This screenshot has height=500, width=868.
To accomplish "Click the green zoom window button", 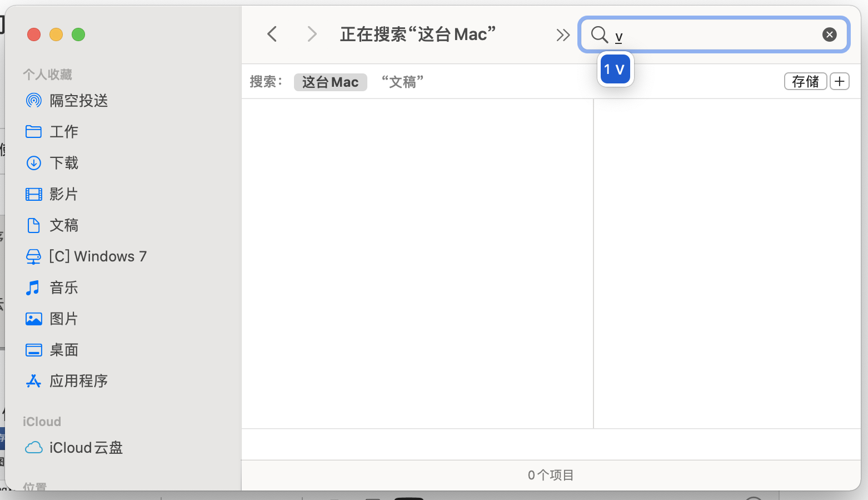I will pos(78,34).
